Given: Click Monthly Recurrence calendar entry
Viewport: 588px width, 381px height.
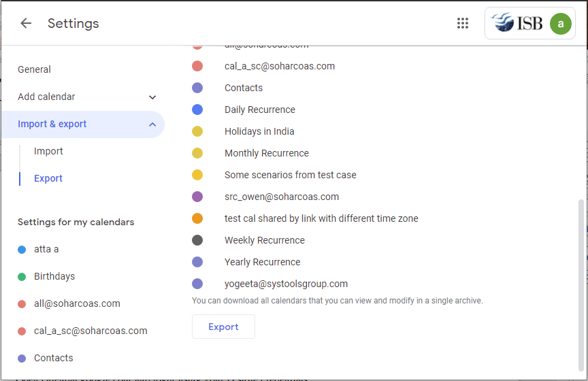Looking at the screenshot, I should pyautogui.click(x=267, y=153).
